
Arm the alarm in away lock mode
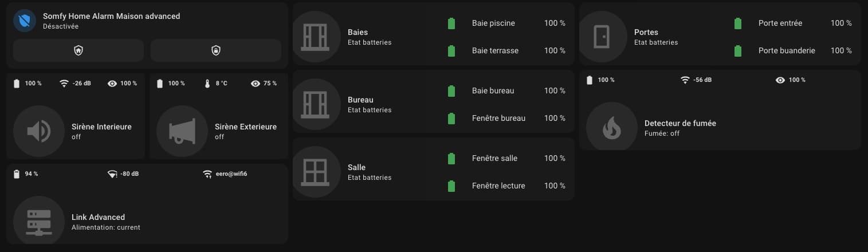(215, 50)
